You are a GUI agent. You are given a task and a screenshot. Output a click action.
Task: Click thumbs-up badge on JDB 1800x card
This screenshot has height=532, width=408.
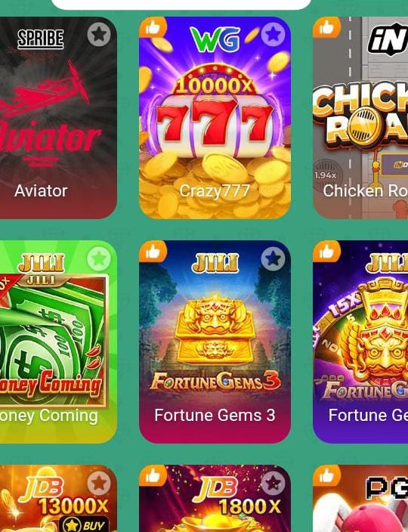coord(153,475)
